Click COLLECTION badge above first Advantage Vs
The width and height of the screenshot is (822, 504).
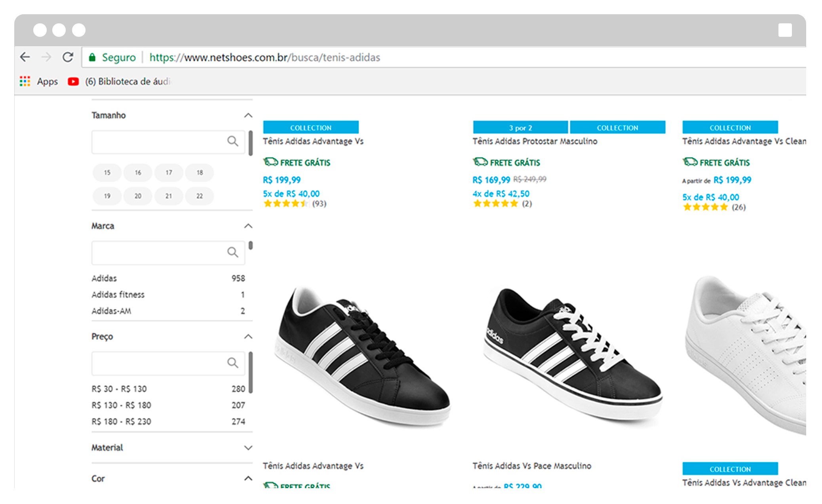click(x=311, y=127)
